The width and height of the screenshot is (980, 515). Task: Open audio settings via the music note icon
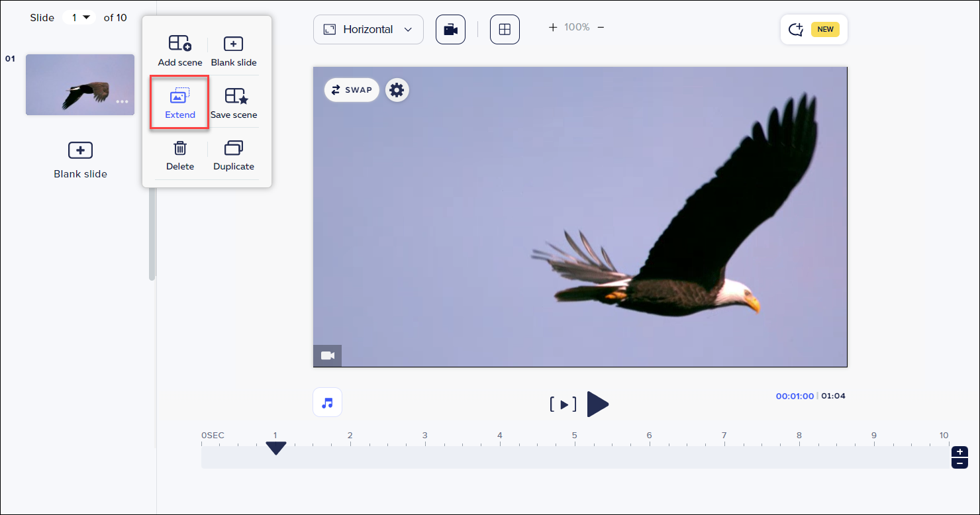327,402
